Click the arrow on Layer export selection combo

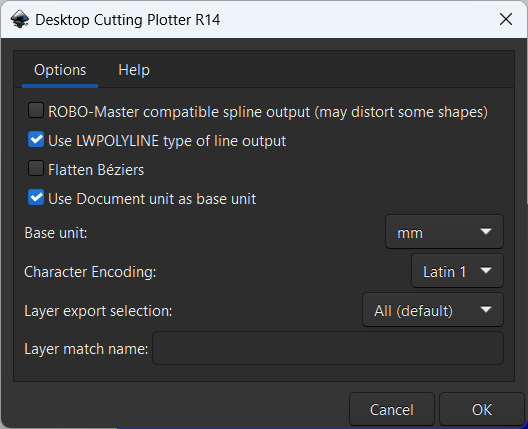[x=486, y=309]
